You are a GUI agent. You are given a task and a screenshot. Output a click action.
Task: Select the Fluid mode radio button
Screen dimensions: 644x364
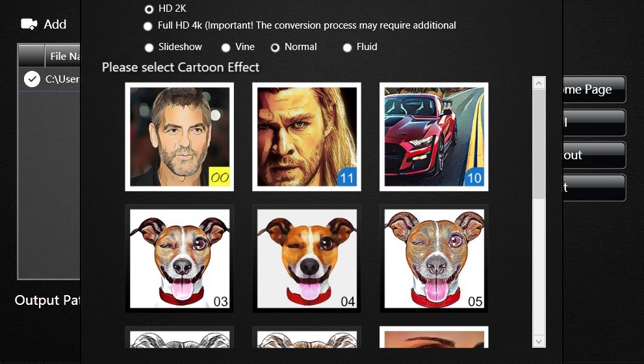(347, 47)
